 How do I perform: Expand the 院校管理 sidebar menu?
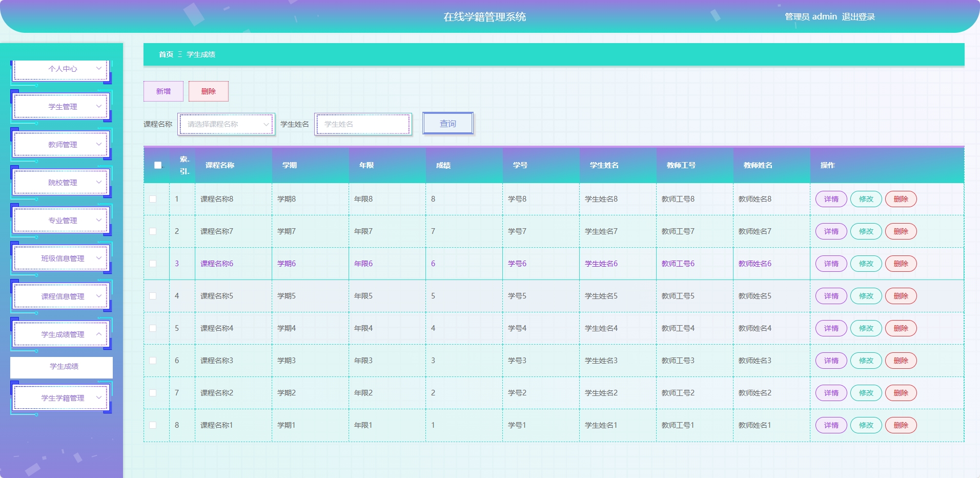[x=62, y=183]
